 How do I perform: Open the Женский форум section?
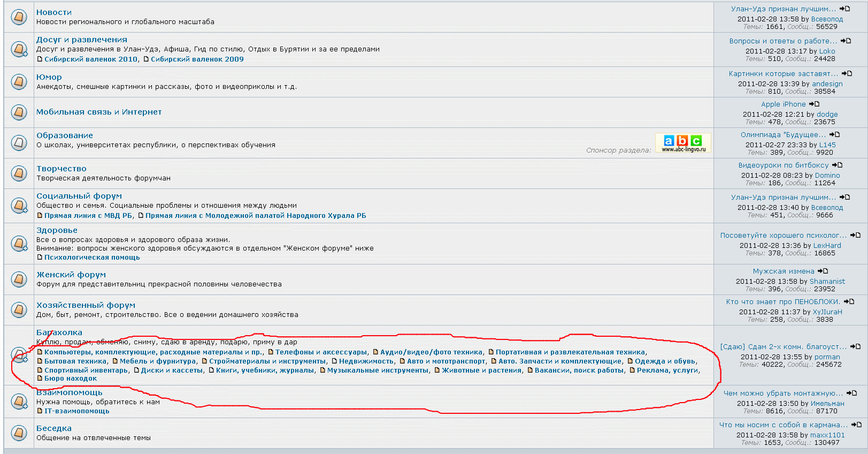71,275
